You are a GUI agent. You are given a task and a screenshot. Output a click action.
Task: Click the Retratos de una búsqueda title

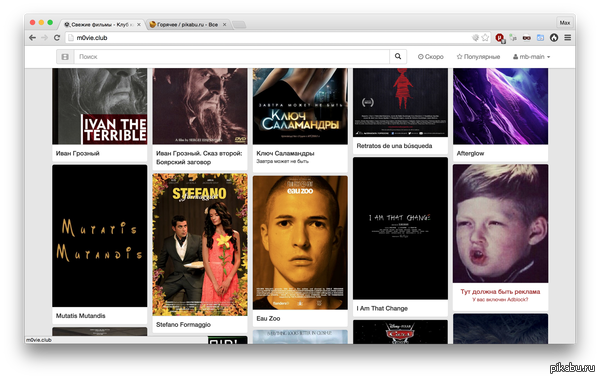point(394,146)
